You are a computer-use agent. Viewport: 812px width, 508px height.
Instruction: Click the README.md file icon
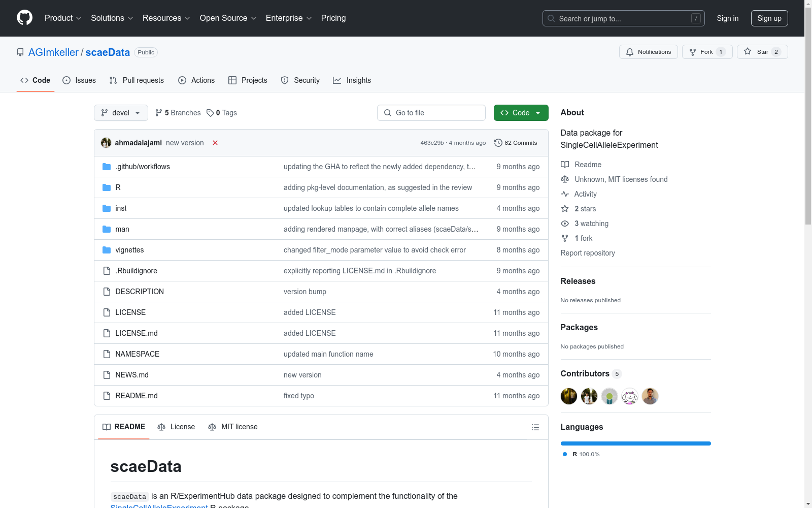coord(107,396)
